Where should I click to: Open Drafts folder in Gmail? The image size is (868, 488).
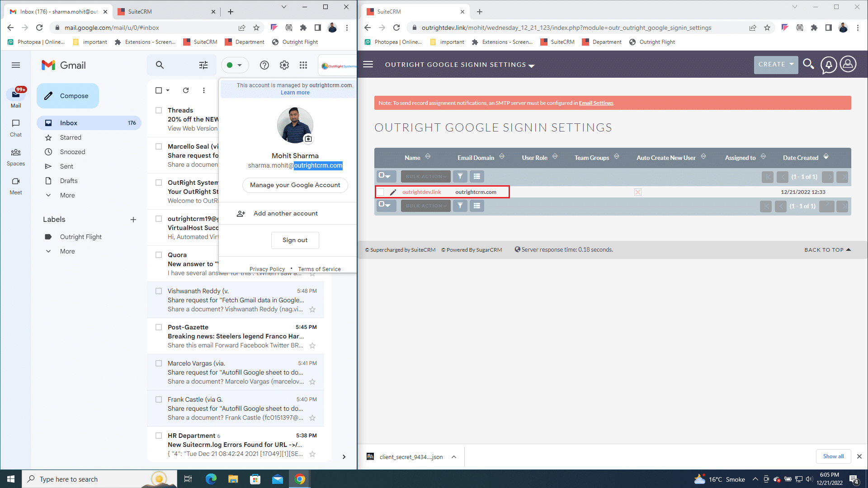pos(69,181)
